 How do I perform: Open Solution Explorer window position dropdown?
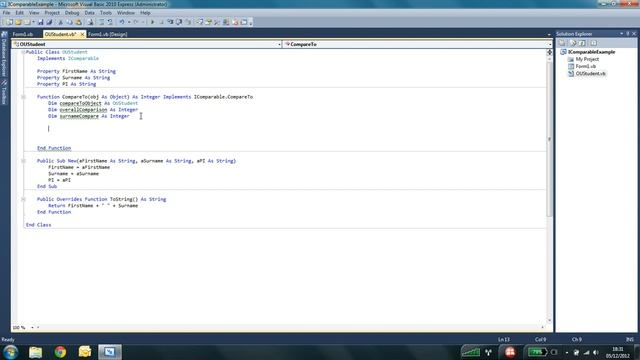622,34
